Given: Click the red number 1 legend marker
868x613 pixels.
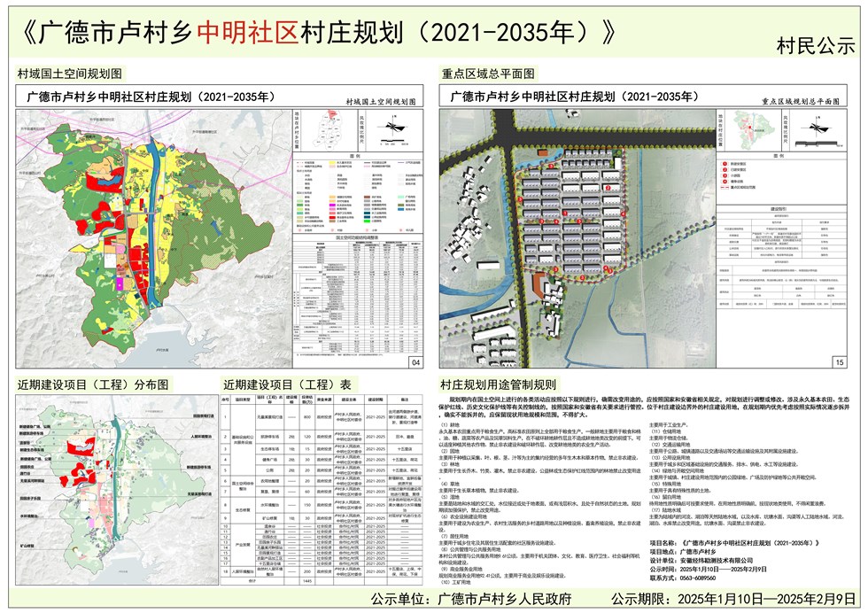Looking at the screenshot, I should coord(725,165).
